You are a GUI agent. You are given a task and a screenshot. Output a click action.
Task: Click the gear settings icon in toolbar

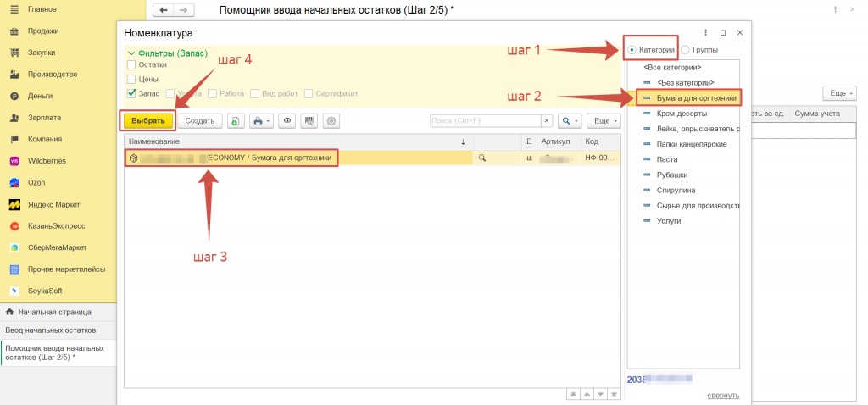tap(331, 121)
